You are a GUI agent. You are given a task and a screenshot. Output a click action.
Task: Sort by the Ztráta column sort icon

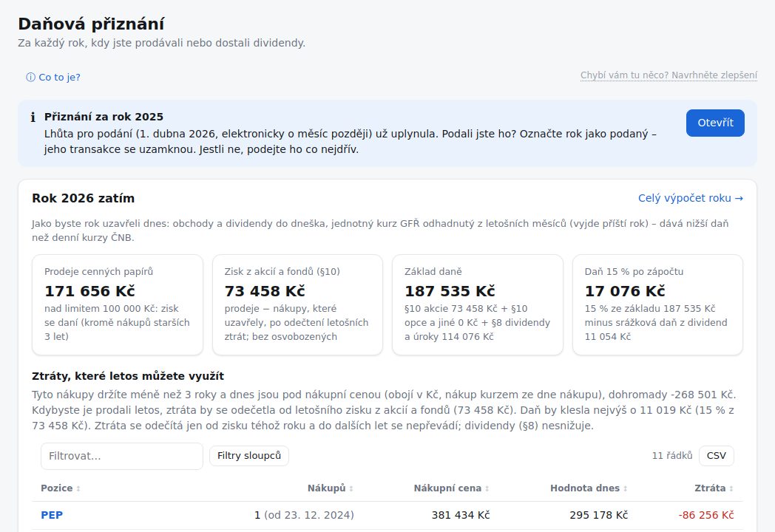pyautogui.click(x=731, y=488)
